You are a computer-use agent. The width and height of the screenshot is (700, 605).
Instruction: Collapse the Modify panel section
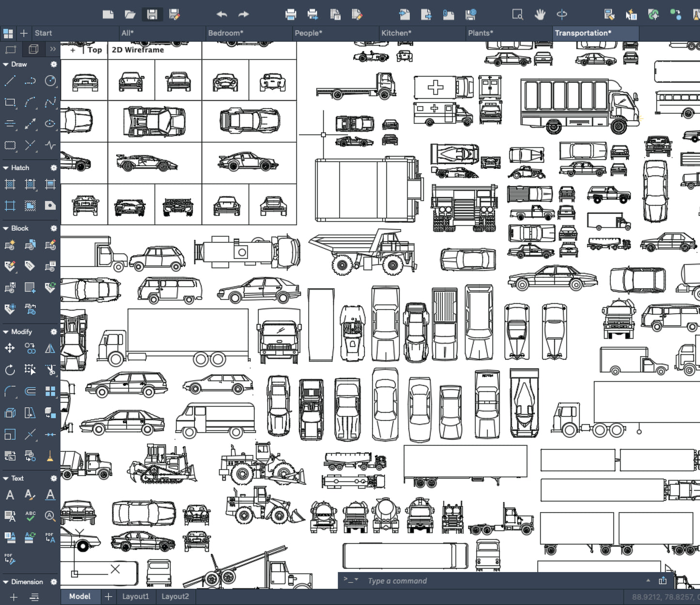click(6, 332)
